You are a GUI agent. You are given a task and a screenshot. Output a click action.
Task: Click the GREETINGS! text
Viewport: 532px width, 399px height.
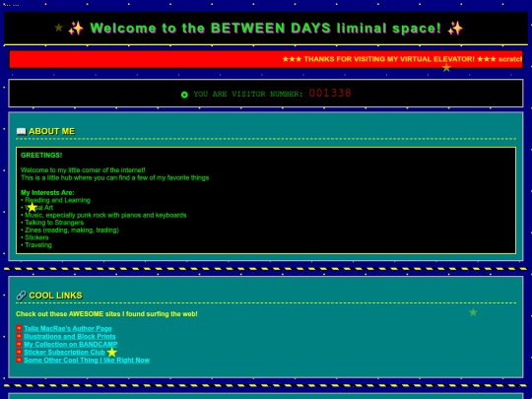coord(41,156)
